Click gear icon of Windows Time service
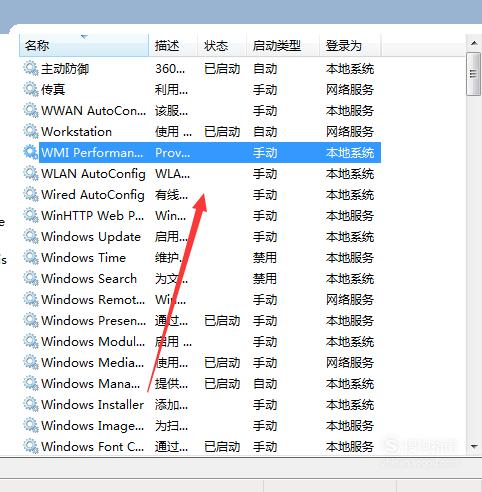The width and height of the screenshot is (482, 492). pos(31,258)
